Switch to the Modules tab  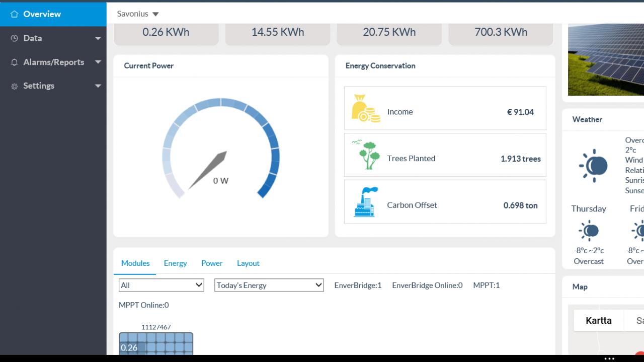pyautogui.click(x=135, y=263)
